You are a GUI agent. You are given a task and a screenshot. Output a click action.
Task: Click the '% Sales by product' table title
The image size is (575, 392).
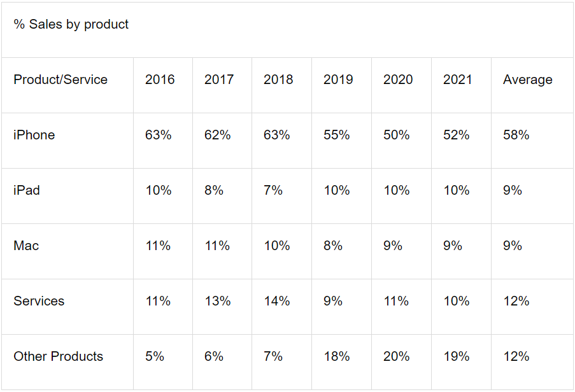tap(71, 25)
